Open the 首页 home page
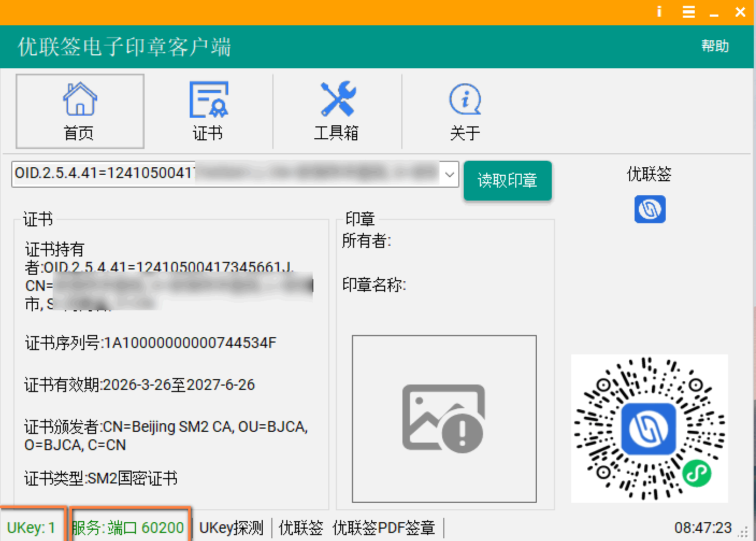The image size is (756, 541). pyautogui.click(x=79, y=111)
